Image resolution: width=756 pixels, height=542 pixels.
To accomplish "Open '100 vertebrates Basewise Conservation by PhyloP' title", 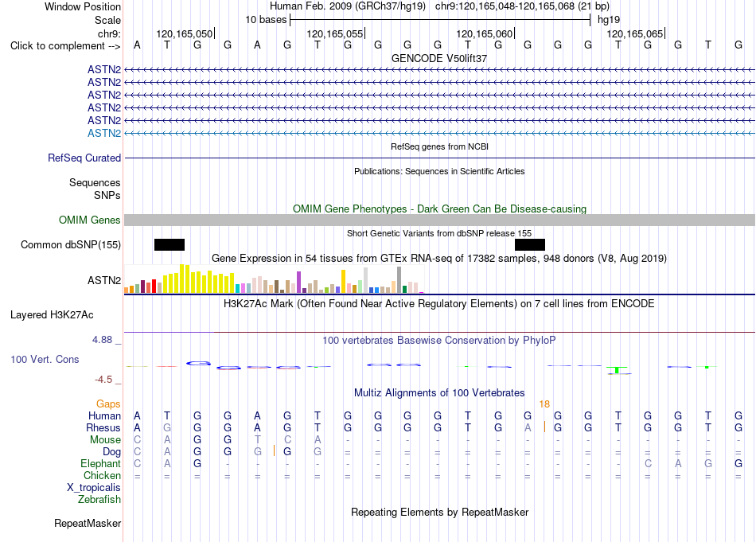I will point(439,341).
